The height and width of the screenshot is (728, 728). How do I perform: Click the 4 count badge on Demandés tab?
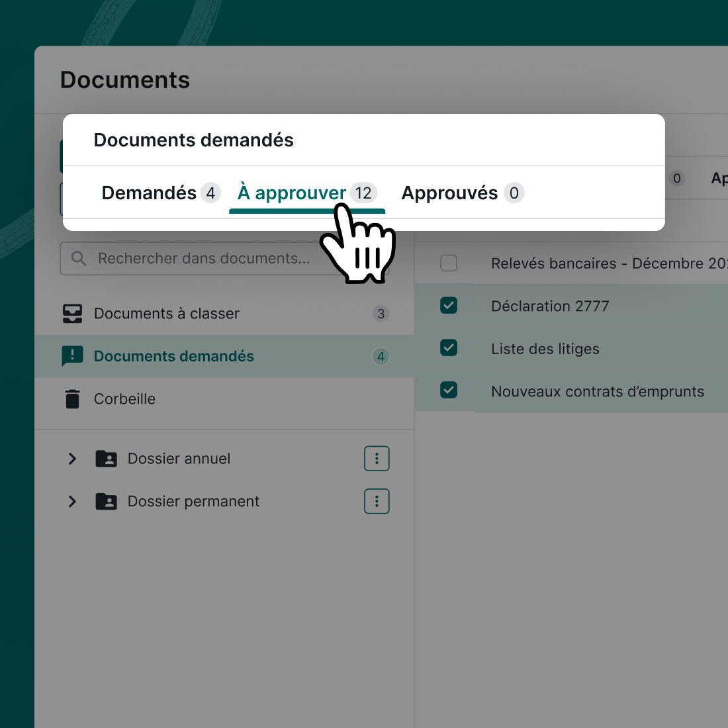[x=210, y=193]
